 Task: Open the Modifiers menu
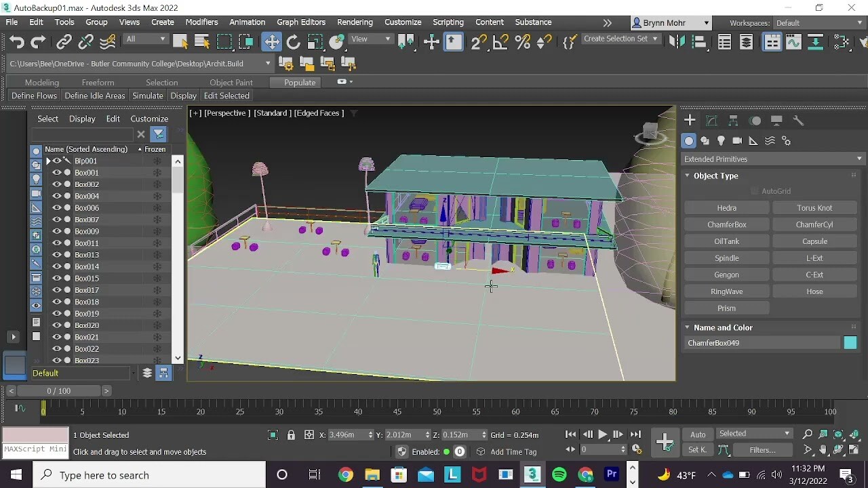[x=201, y=22]
